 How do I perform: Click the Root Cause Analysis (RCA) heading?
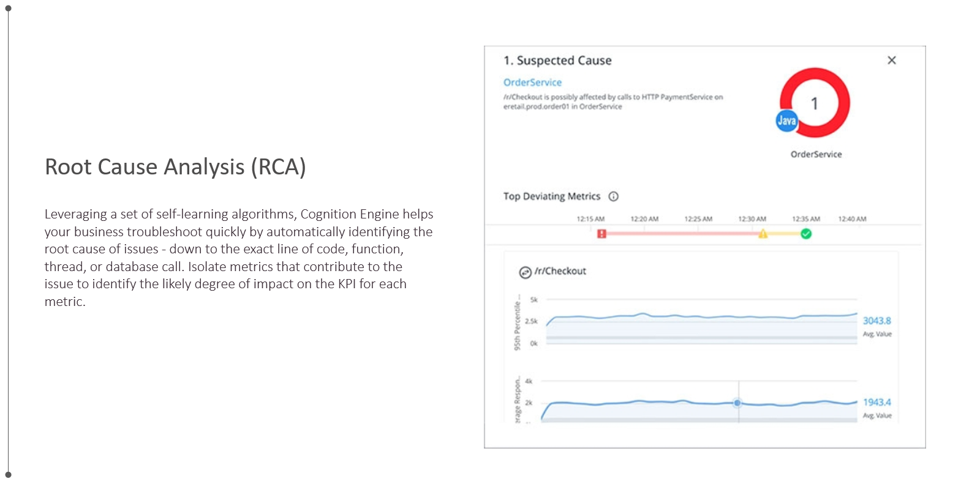(x=175, y=167)
